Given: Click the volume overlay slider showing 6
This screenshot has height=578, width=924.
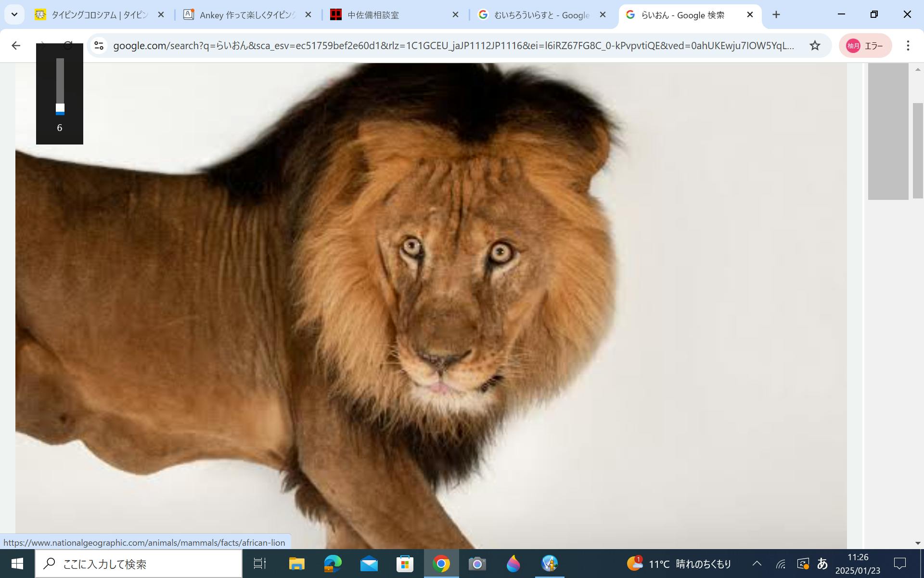Looking at the screenshot, I should pos(60,109).
